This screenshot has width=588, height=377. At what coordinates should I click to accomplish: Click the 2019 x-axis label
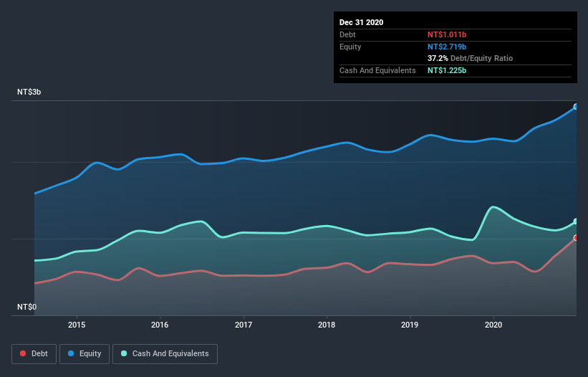click(x=410, y=325)
